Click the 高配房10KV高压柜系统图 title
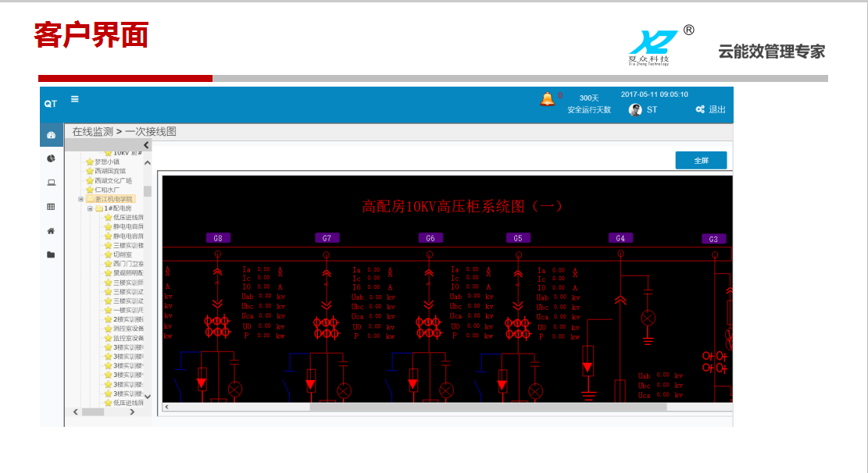Viewport: 868px width, 473px height. click(463, 206)
